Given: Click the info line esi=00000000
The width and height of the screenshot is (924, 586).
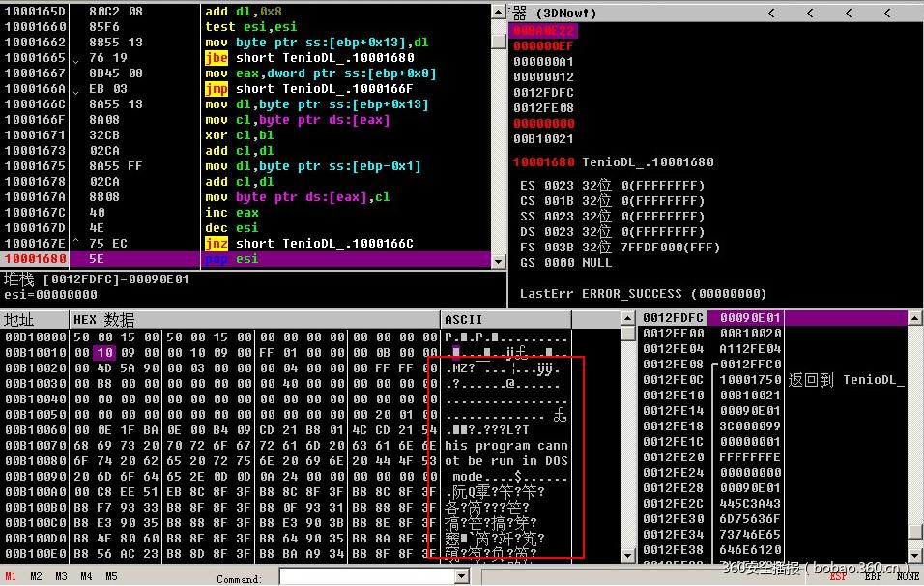Looking at the screenshot, I should (50, 295).
